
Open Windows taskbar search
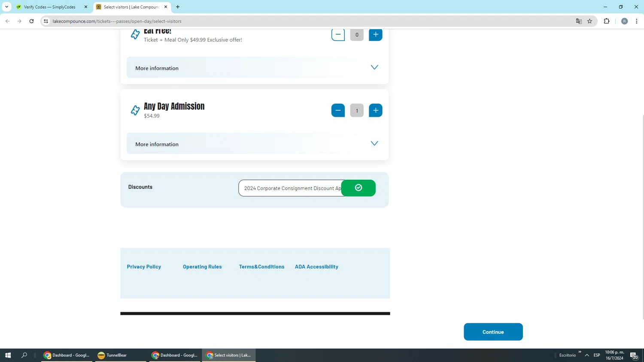pyautogui.click(x=24, y=355)
